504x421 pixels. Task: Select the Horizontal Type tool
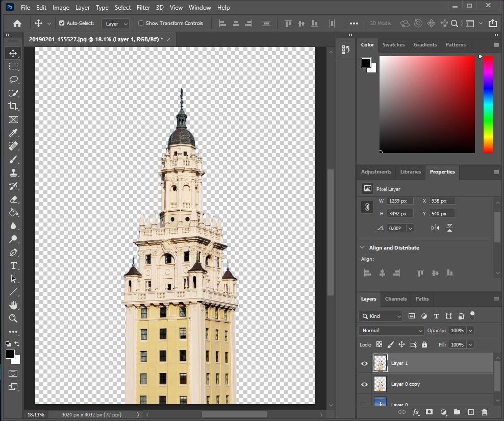coord(13,266)
